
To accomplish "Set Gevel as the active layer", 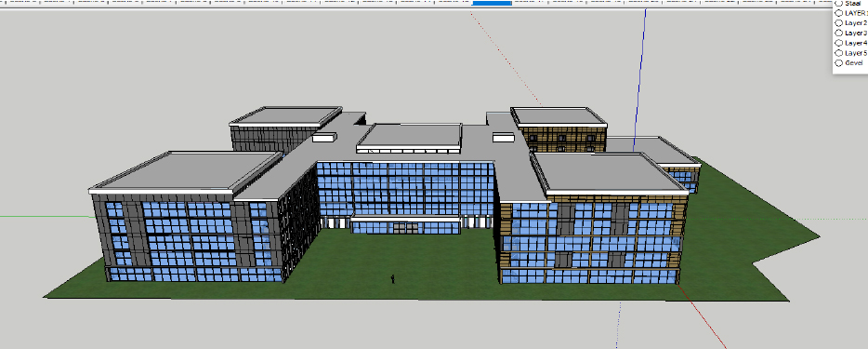I will coord(838,62).
